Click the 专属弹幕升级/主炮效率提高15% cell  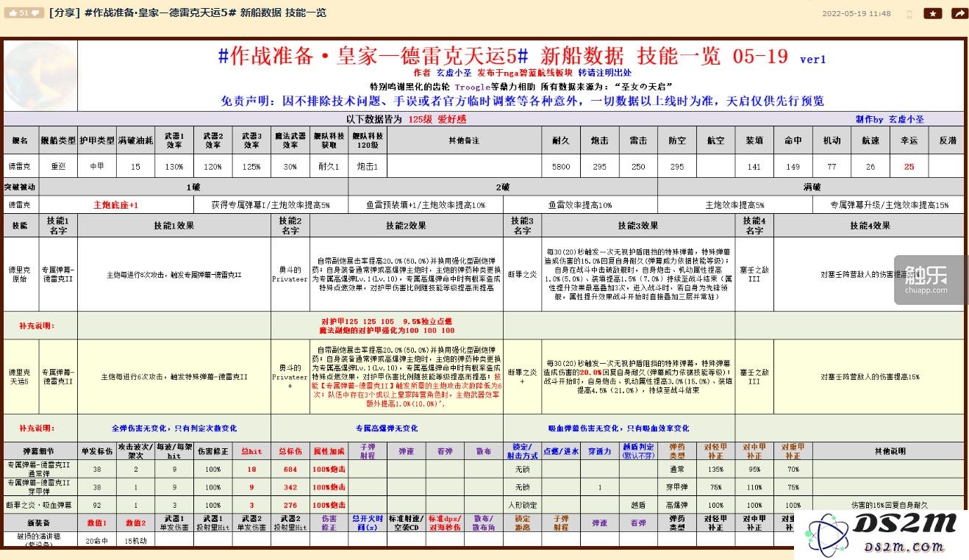click(x=889, y=205)
